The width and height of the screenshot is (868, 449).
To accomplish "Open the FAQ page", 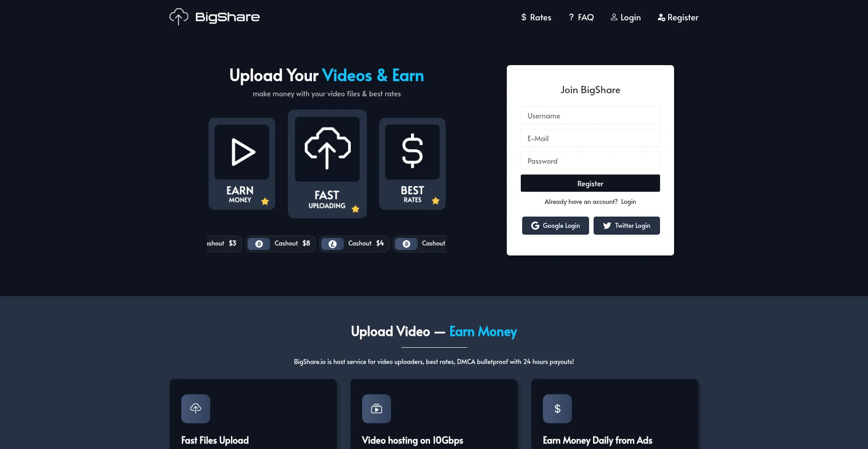I will coord(585,17).
